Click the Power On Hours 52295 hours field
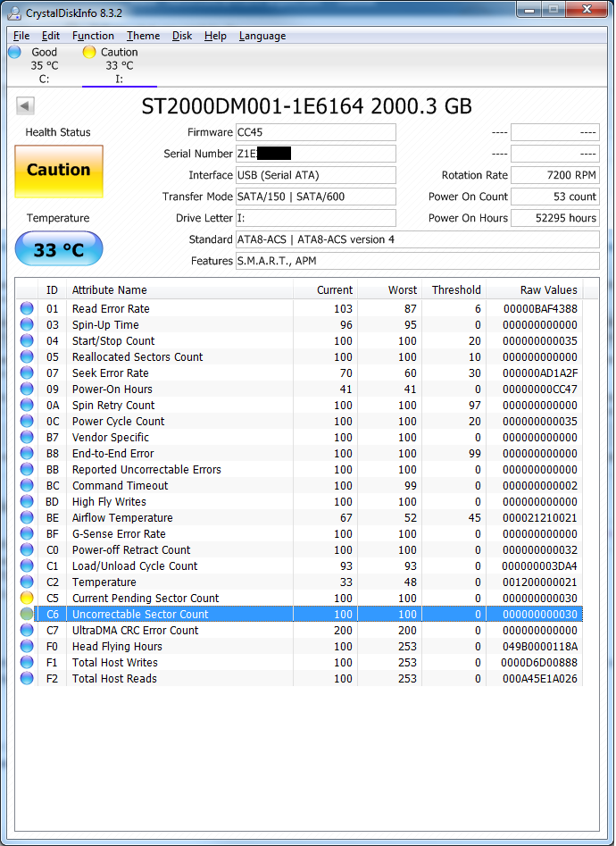 coord(555,218)
